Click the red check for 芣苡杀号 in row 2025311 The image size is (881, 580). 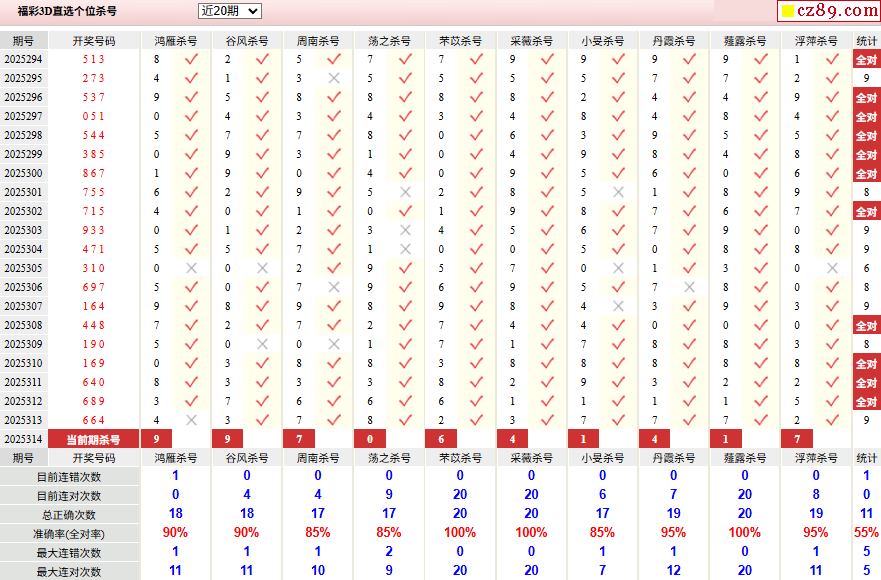click(x=476, y=382)
